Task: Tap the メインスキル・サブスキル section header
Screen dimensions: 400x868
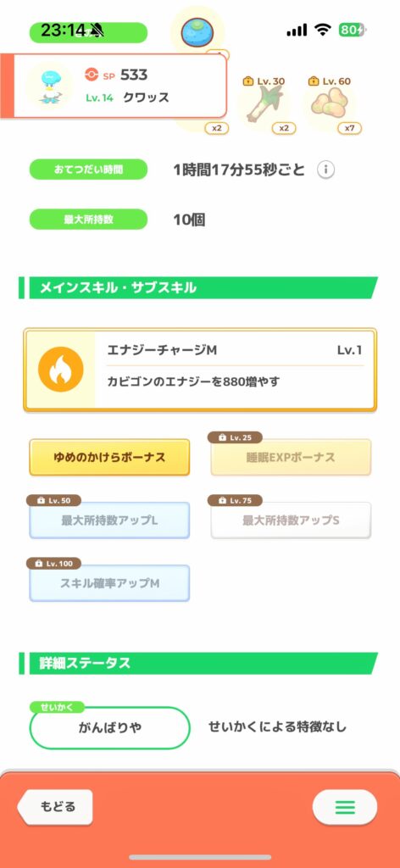Action: coord(198,288)
